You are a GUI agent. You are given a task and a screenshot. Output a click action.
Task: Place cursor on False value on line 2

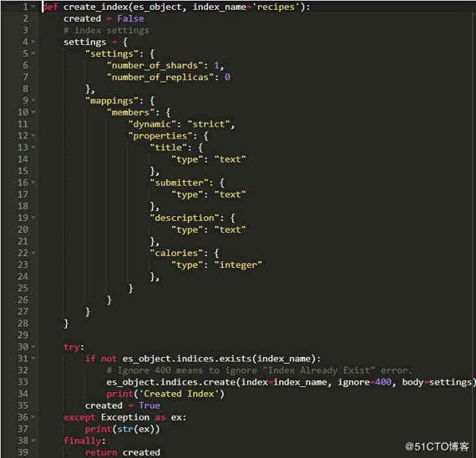click(x=130, y=18)
